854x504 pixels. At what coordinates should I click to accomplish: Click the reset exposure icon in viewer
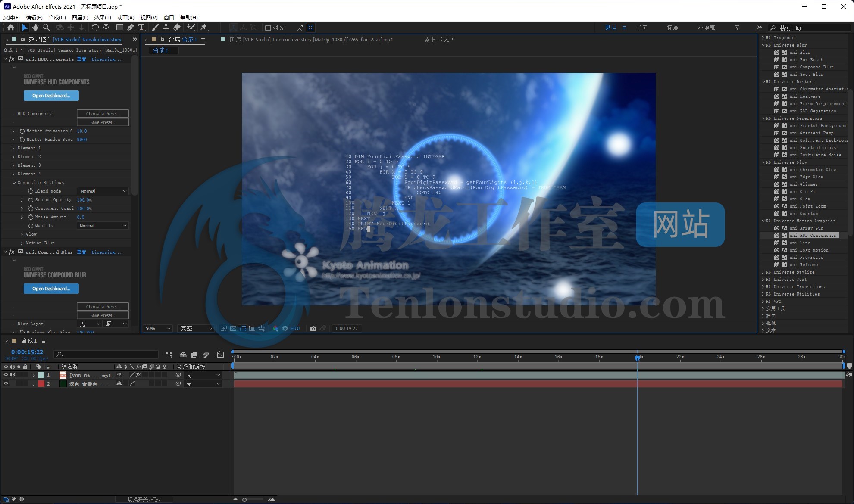click(x=285, y=328)
